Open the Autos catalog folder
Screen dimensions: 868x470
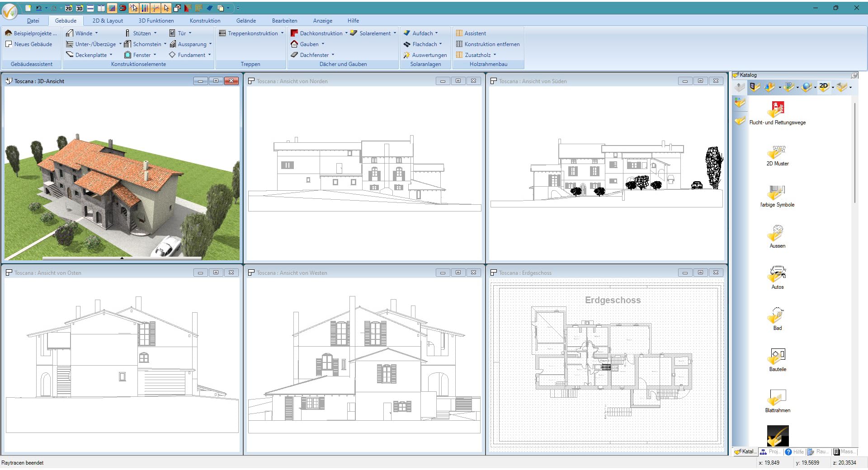click(x=777, y=278)
